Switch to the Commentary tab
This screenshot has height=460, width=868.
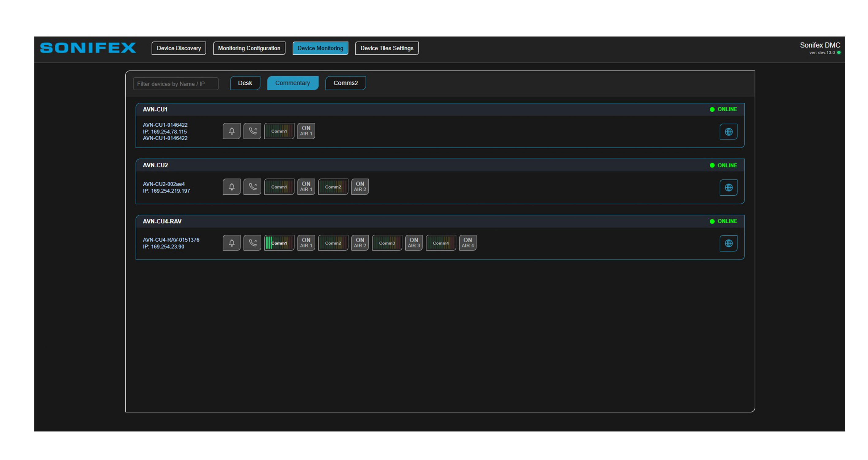[x=293, y=83]
